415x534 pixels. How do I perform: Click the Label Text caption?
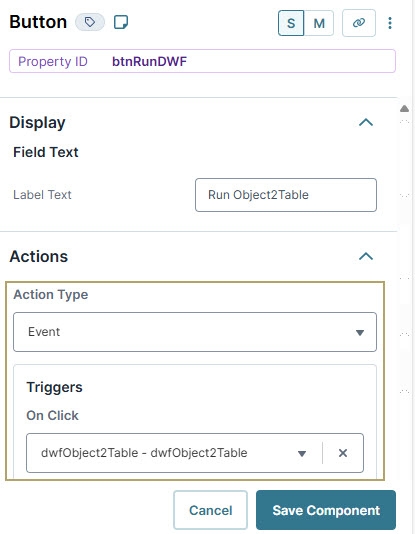42,195
